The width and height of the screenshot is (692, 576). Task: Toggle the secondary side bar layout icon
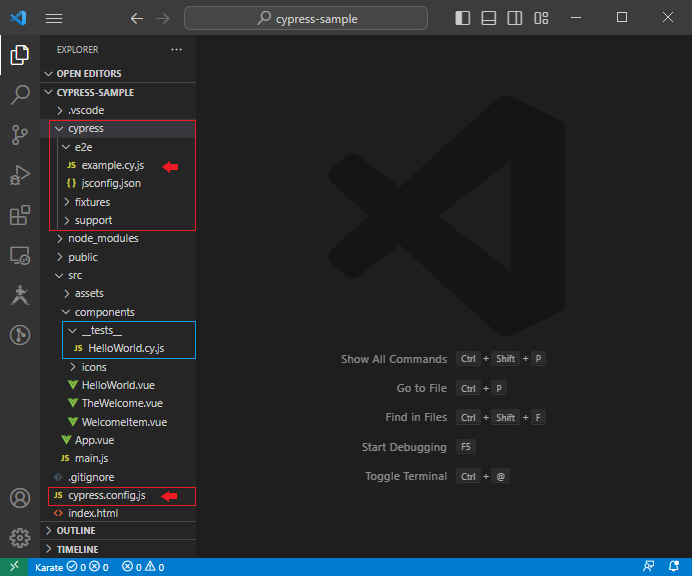pyautogui.click(x=515, y=18)
